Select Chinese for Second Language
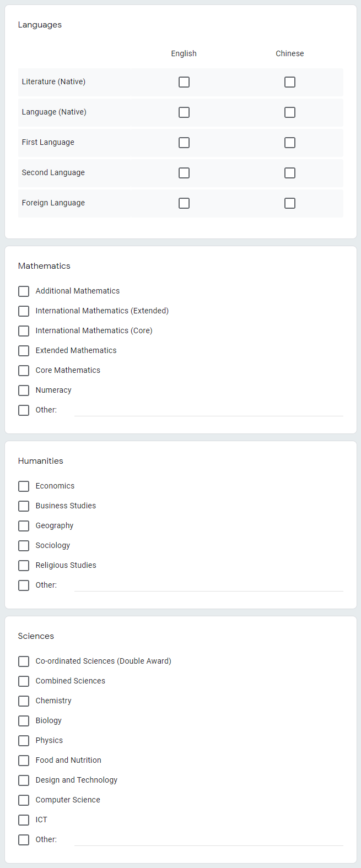Viewport: 361px width, 868px height. click(x=290, y=173)
